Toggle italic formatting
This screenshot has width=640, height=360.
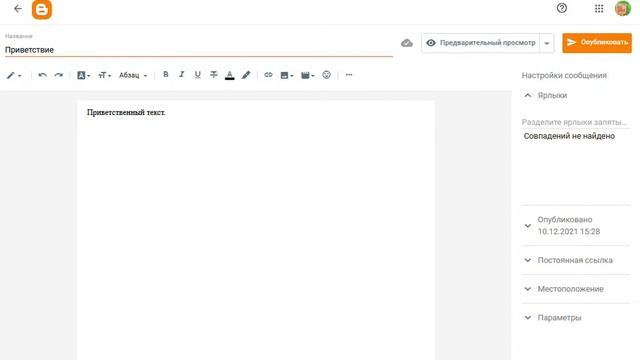[182, 75]
